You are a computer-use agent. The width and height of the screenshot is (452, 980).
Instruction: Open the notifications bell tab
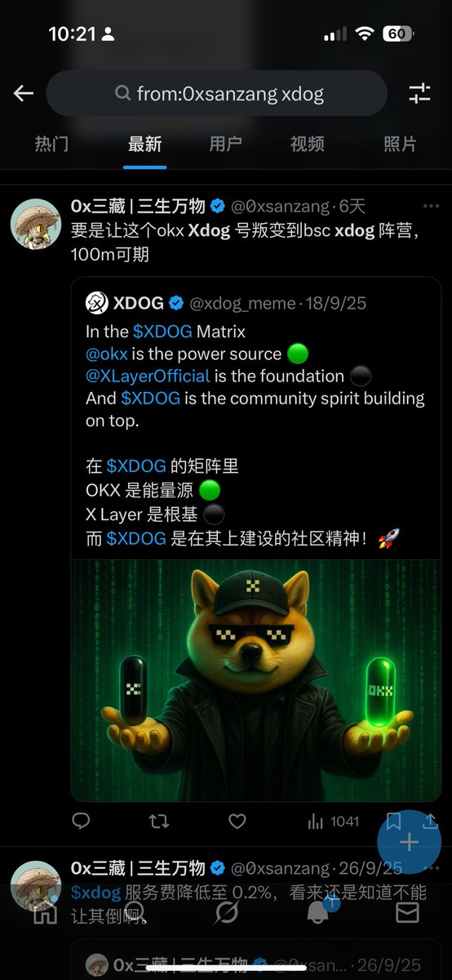[317, 912]
